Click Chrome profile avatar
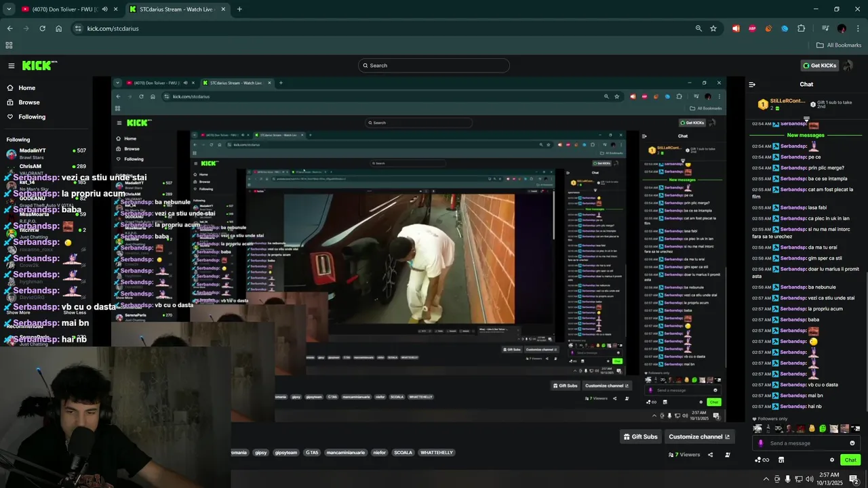Screen dimensions: 868x488 tap(842, 28)
